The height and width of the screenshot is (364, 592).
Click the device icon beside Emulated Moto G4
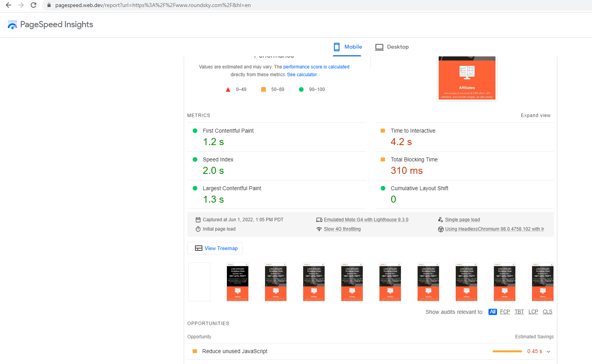[319, 220]
